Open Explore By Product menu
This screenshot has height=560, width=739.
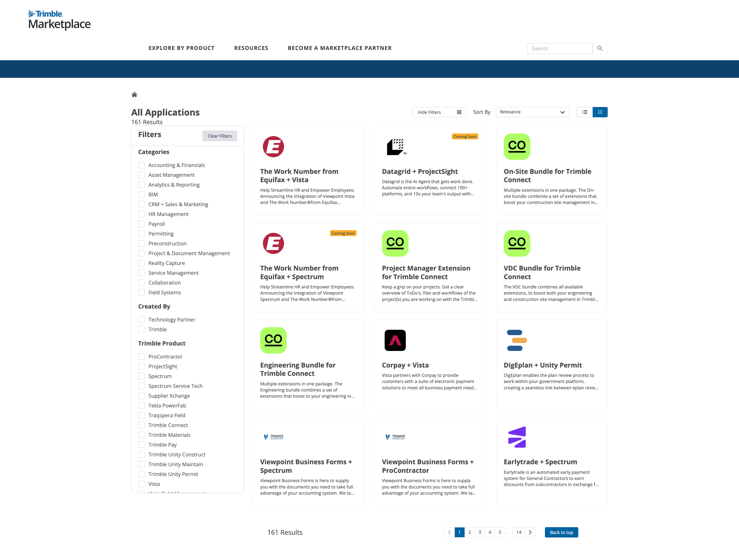(x=181, y=48)
